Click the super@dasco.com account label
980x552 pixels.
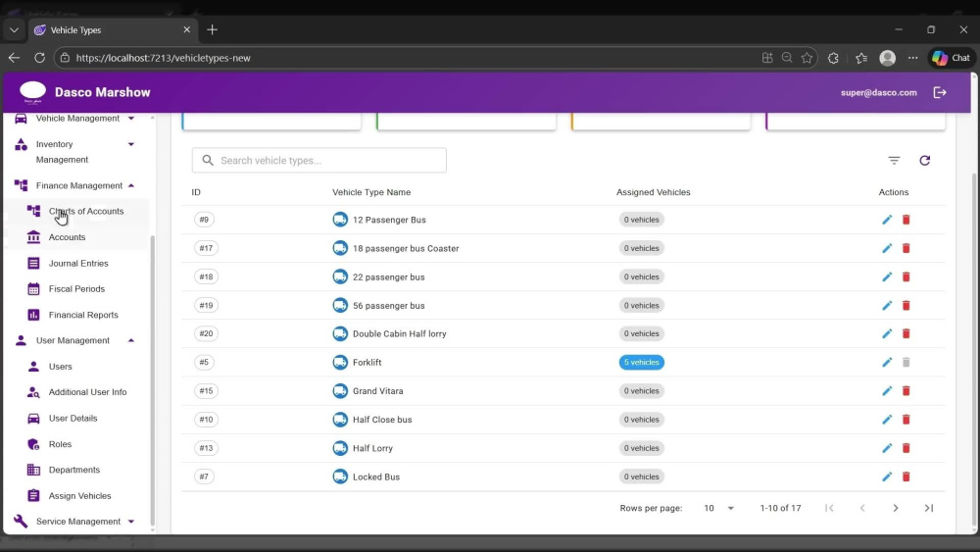click(x=879, y=92)
